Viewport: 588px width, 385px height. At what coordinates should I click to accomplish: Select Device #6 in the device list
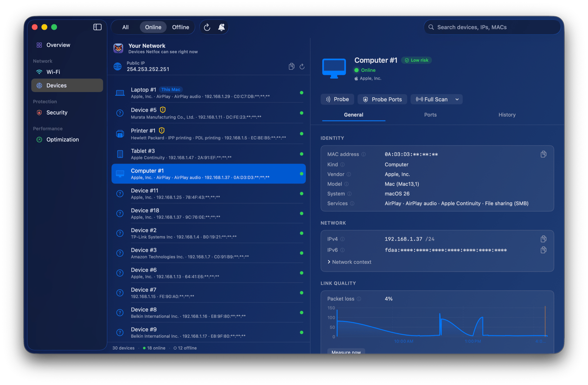pyautogui.click(x=208, y=273)
